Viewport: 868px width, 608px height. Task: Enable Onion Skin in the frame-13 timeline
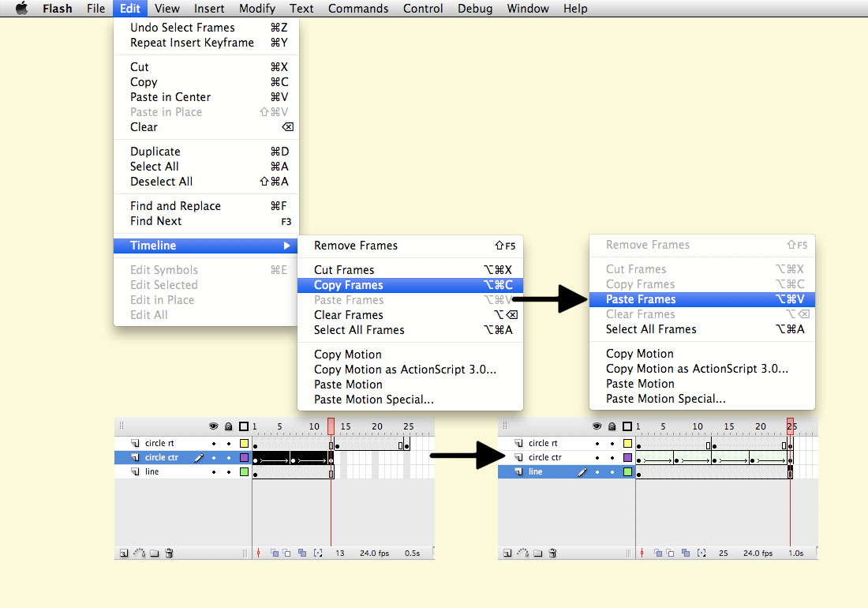(x=275, y=554)
